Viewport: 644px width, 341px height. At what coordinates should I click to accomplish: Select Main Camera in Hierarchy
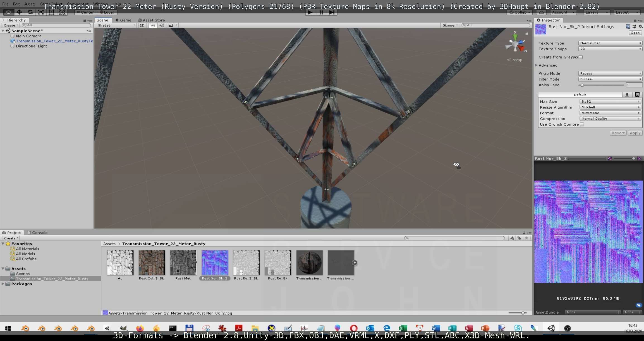(28, 36)
